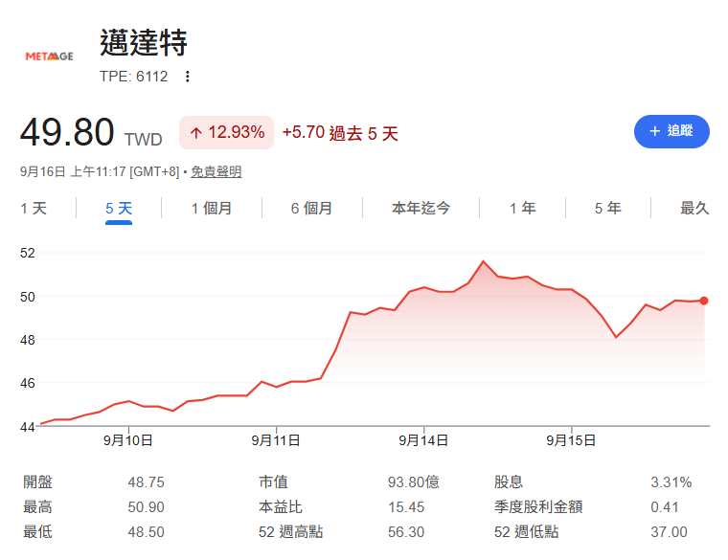Select the 最久 max range tab
The width and height of the screenshot is (728, 560).
[x=694, y=209]
